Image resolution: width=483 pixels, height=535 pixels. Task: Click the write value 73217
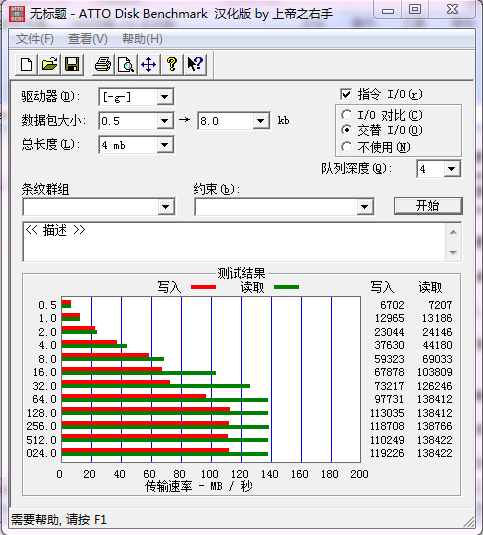coord(389,386)
